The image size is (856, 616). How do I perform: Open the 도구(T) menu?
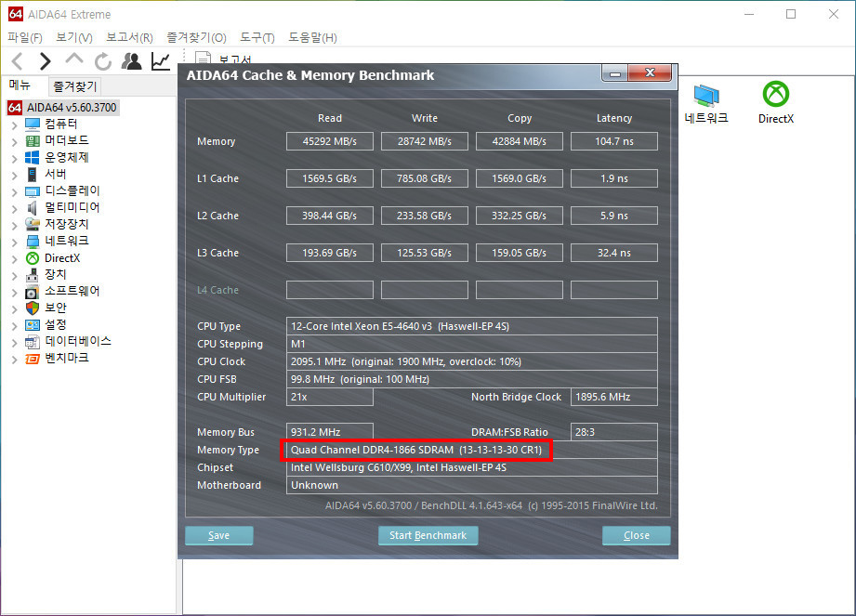257,38
